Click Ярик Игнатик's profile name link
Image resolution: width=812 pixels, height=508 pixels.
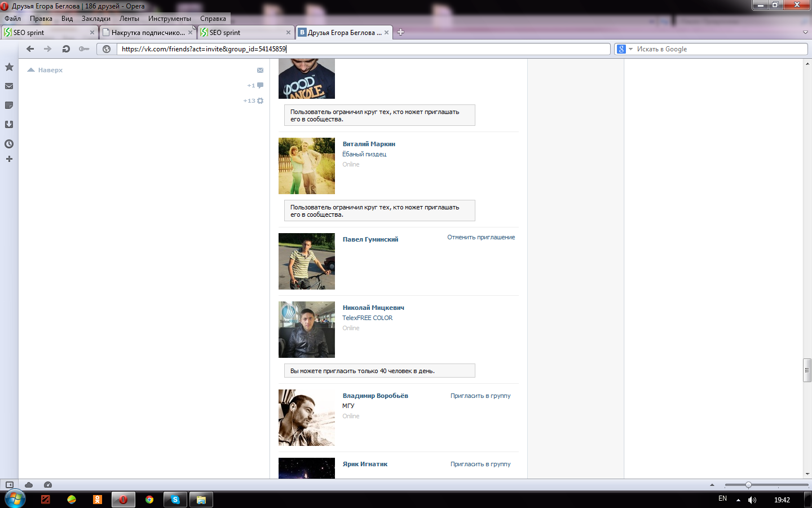365,465
